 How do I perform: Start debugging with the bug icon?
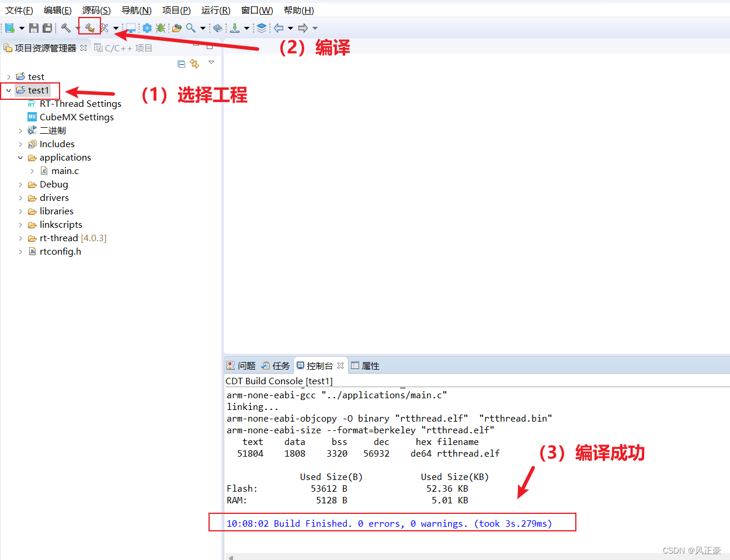[161, 27]
